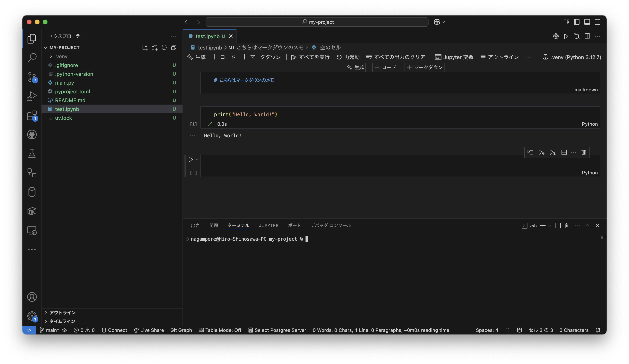Expand the アウトライン section
629x364 pixels.
point(62,313)
